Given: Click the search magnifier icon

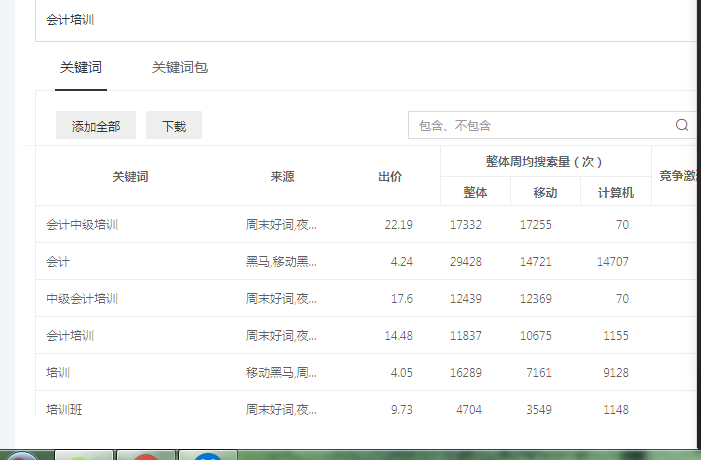Looking at the screenshot, I should click(682, 125).
